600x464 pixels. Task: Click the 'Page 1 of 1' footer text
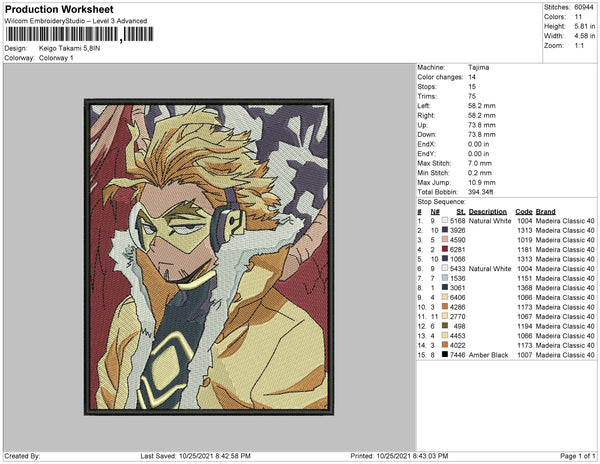pyautogui.click(x=578, y=456)
